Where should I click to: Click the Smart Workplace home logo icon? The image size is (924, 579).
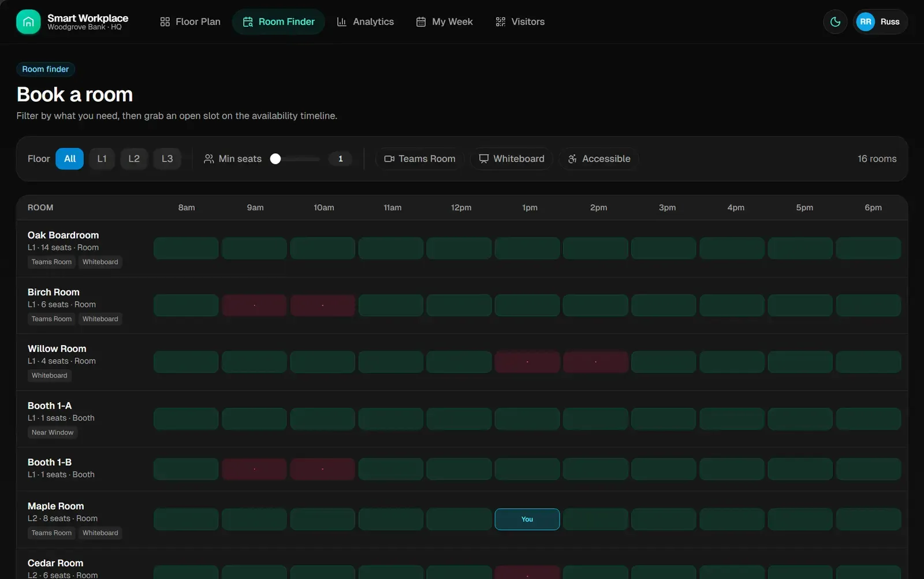[x=28, y=22]
